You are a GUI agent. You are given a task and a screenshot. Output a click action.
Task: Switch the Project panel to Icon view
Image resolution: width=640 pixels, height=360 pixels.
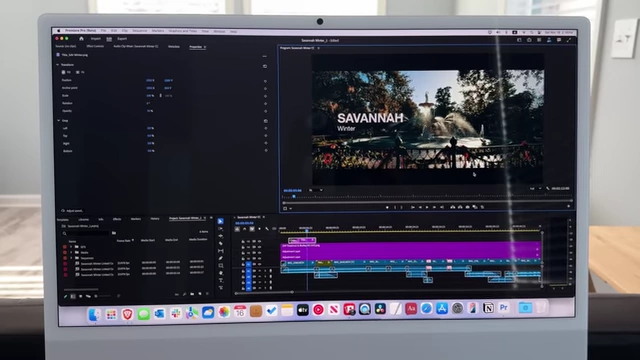click(80, 296)
